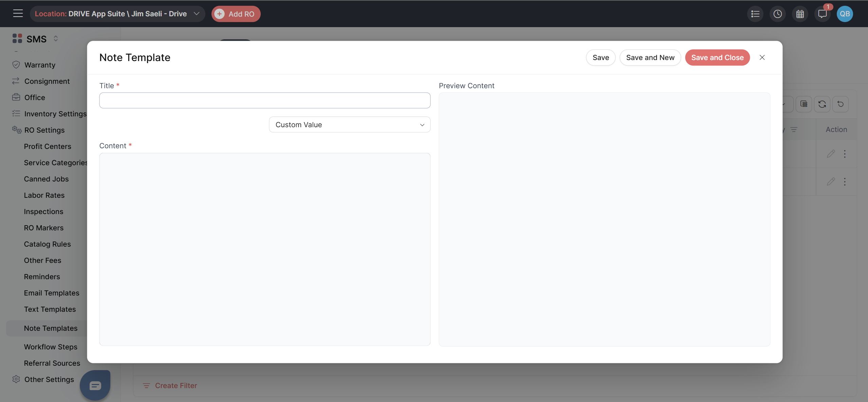
Task: Open the clock history icon
Action: click(x=777, y=14)
